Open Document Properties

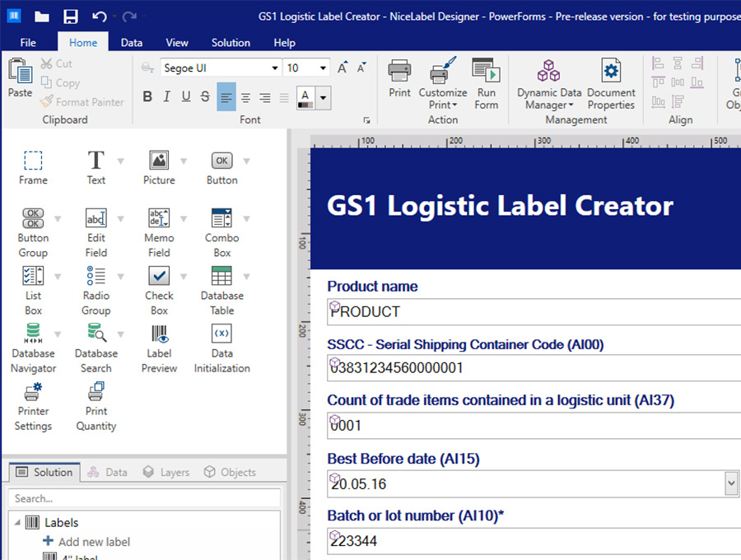click(x=611, y=84)
